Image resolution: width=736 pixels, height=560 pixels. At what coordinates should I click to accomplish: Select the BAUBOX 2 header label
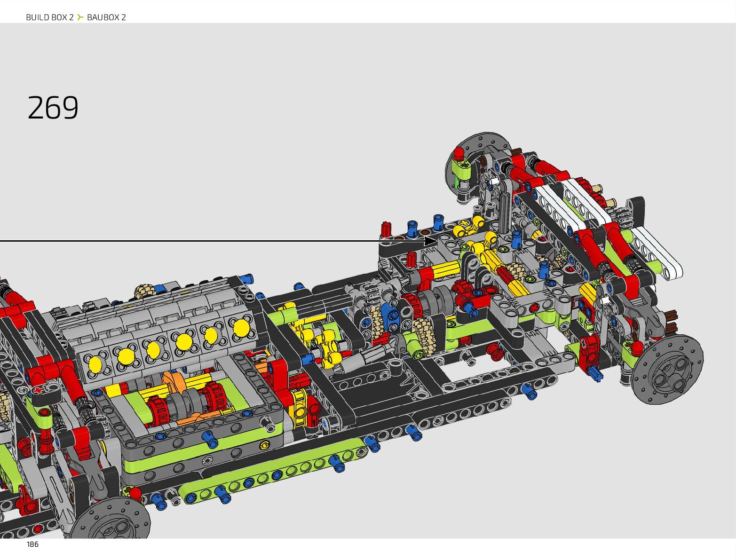coord(106,17)
